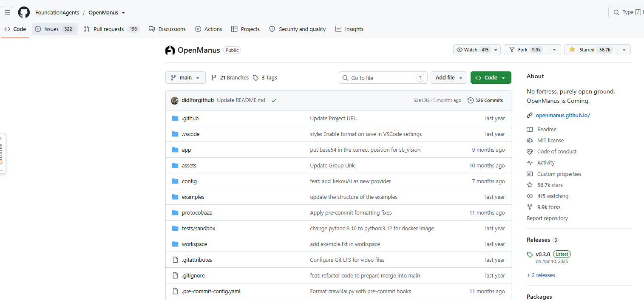
Task: Click the fork icon beside 9.9k forks
Action: coord(530,207)
